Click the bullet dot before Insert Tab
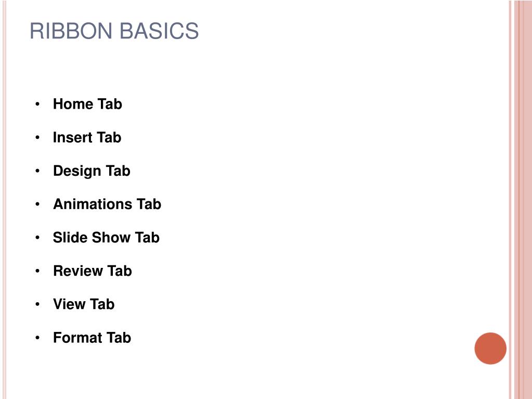The width and height of the screenshot is (532, 399). tap(37, 137)
